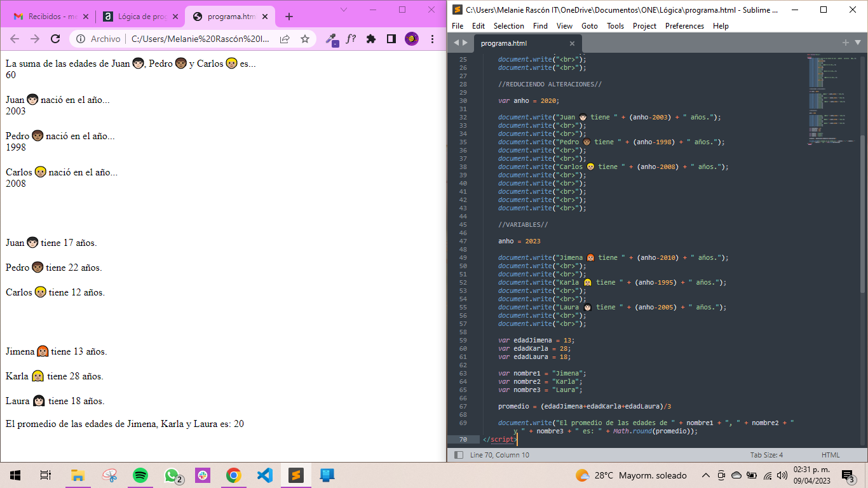
Task: Open Sublime File menu
Action: pyautogui.click(x=458, y=26)
